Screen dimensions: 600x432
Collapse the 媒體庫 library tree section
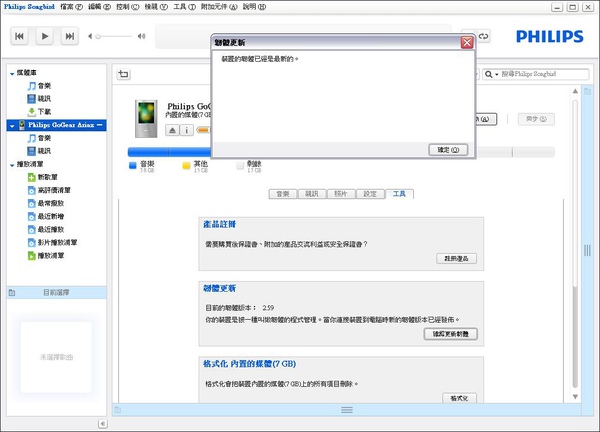tap(12, 73)
